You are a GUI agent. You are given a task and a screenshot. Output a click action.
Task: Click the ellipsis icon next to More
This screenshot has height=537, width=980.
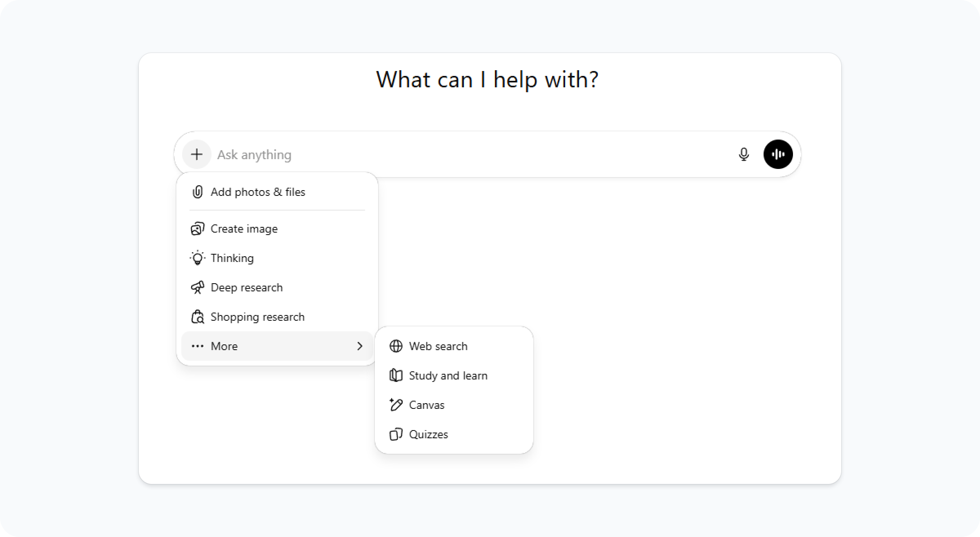tap(198, 346)
